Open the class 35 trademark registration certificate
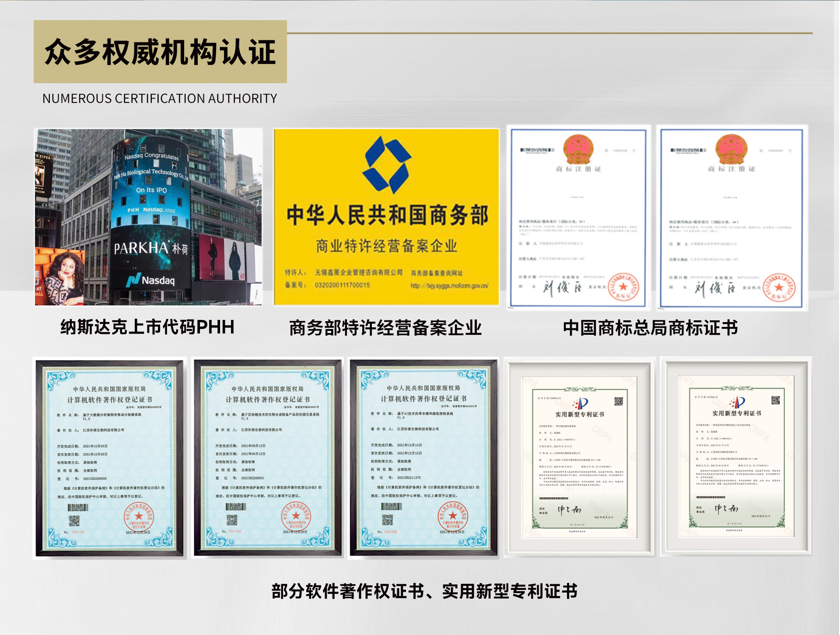Viewport: 840px width, 635px height. (579, 218)
